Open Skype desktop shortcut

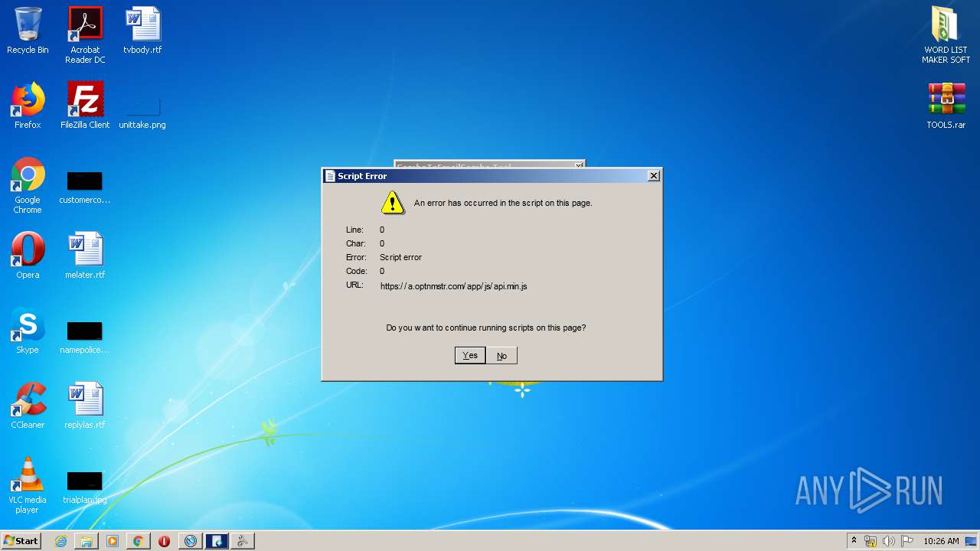click(x=28, y=331)
